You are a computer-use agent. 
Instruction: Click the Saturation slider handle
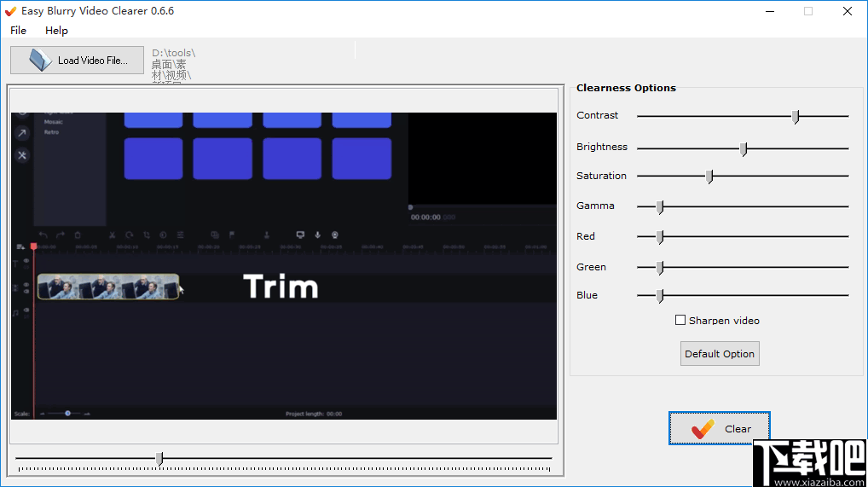pyautogui.click(x=709, y=177)
